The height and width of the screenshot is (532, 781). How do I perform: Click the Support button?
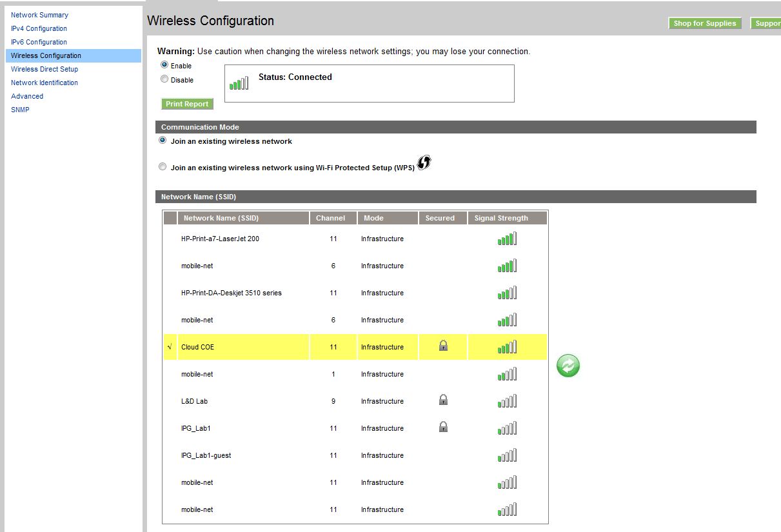(766, 23)
